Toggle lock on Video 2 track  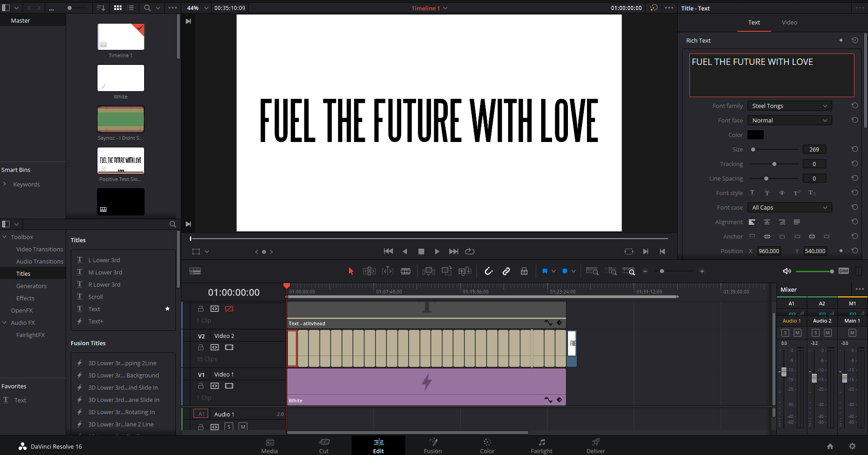pos(201,347)
